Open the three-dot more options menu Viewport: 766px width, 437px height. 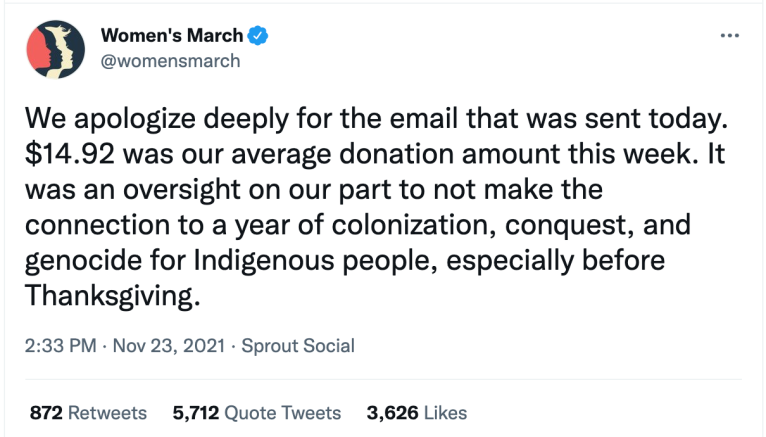coord(730,36)
